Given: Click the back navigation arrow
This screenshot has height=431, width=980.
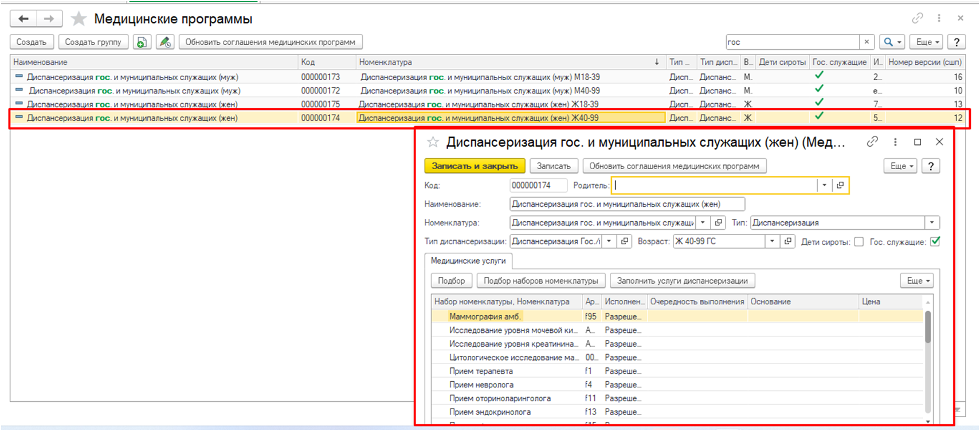Looking at the screenshot, I should point(23,19).
